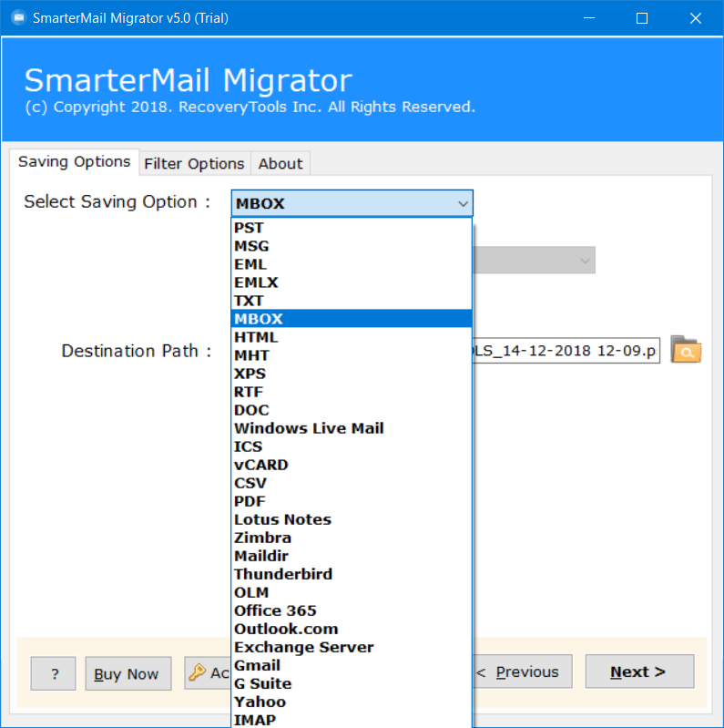Select the highlighted MBOX list entry
724x728 pixels.
click(352, 319)
